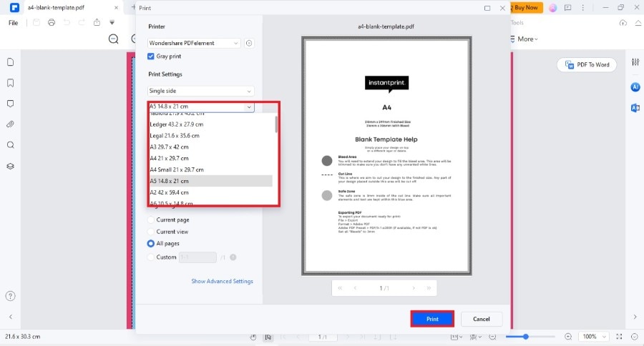The height and width of the screenshot is (346, 644).
Task: Click the PDF To Word button
Action: [587, 65]
